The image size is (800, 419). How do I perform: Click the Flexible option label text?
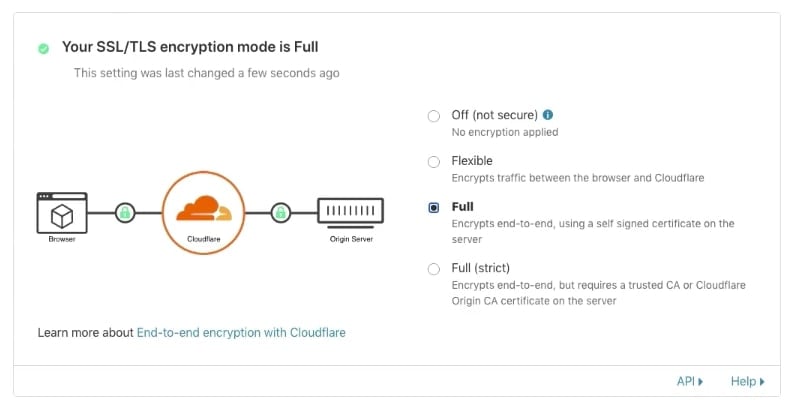472,161
